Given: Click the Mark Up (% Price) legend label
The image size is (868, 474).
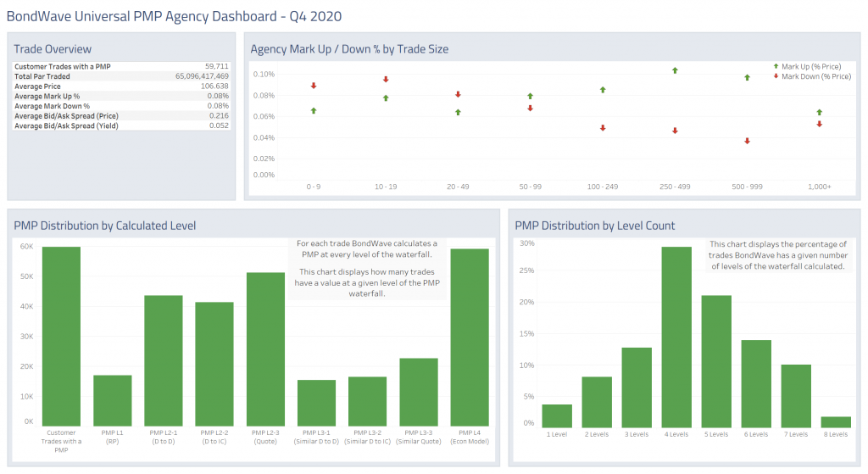Looking at the screenshot, I should (811, 66).
